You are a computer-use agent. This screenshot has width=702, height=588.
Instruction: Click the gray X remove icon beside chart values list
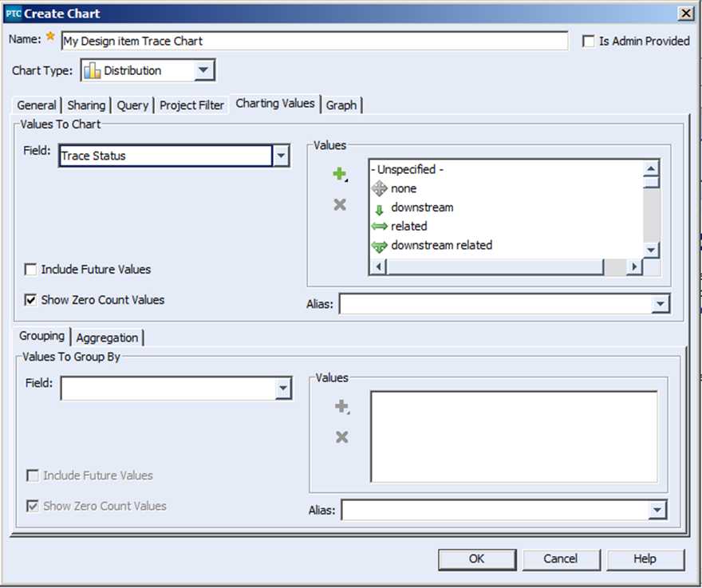coord(340,205)
